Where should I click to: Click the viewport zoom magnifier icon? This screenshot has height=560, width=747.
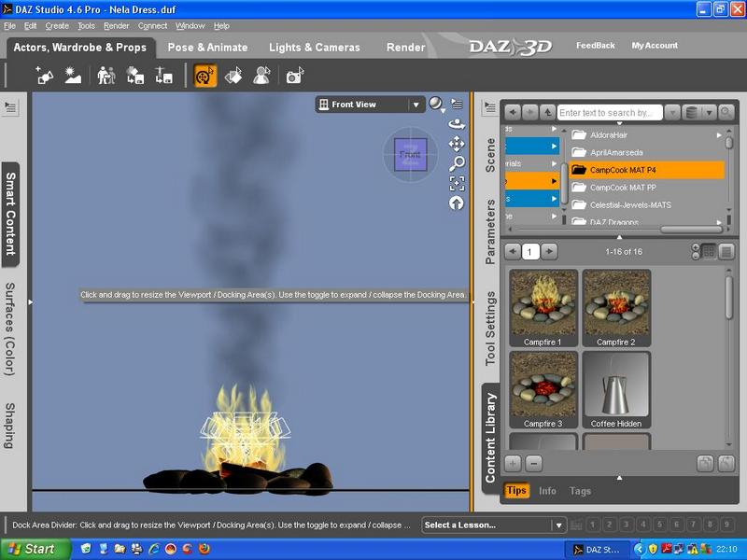457,163
